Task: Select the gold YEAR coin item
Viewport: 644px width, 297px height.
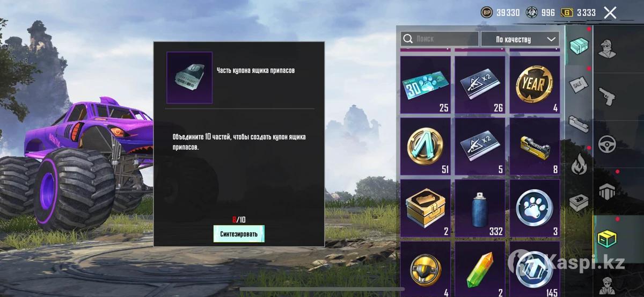Action: pos(534,84)
